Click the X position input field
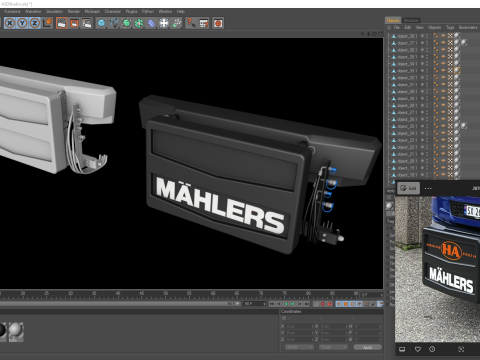 [299, 326]
